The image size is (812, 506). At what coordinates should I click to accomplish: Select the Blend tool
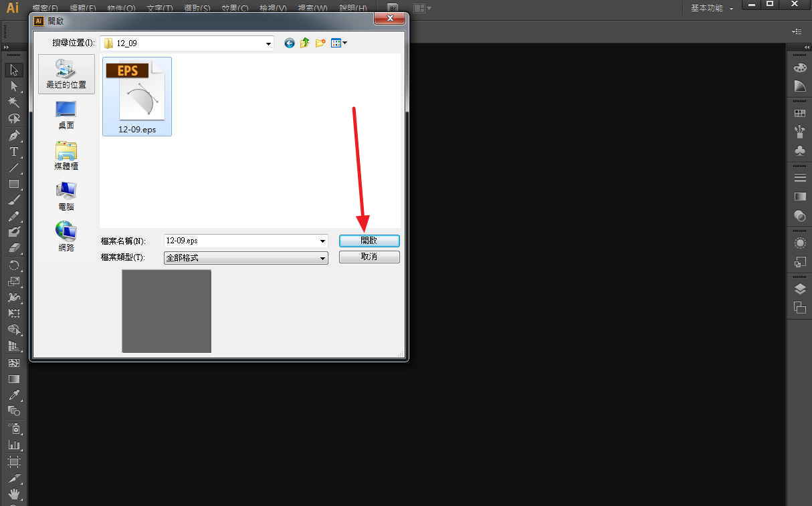coord(13,411)
